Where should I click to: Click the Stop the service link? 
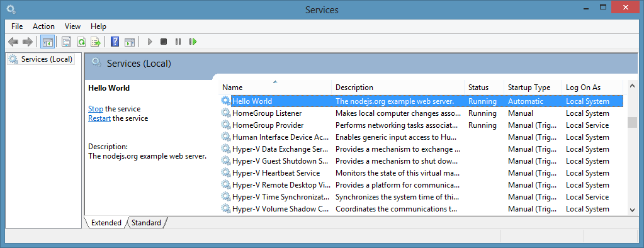pyautogui.click(x=96, y=109)
